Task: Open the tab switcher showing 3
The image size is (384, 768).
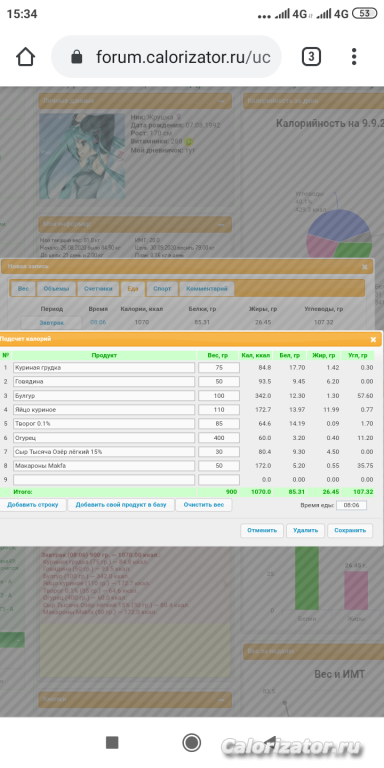Action: [311, 57]
